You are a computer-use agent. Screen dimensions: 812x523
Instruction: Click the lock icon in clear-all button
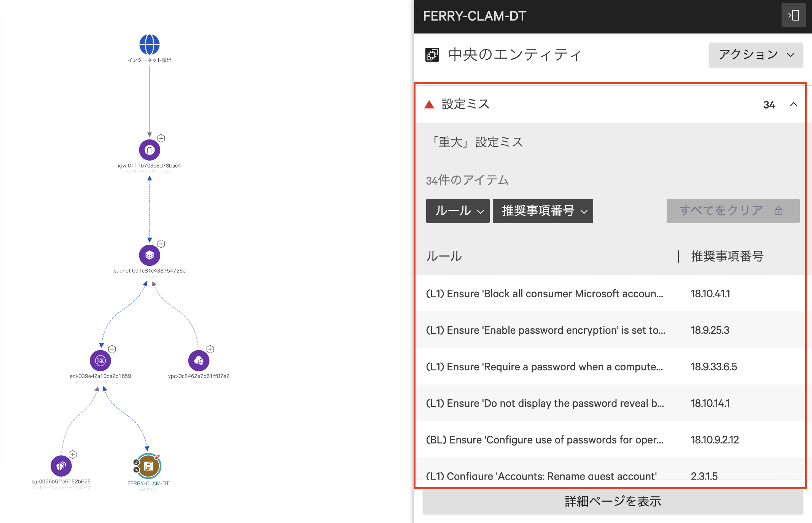(x=779, y=211)
